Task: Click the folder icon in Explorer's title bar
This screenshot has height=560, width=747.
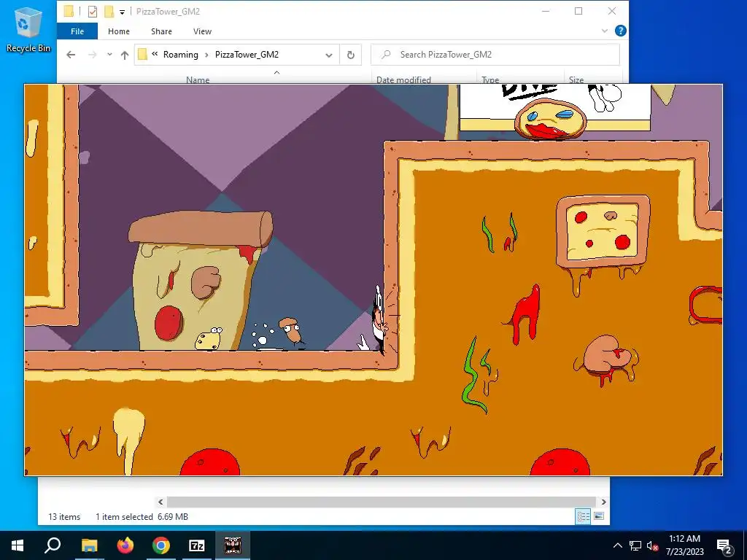Action: pyautogui.click(x=69, y=11)
